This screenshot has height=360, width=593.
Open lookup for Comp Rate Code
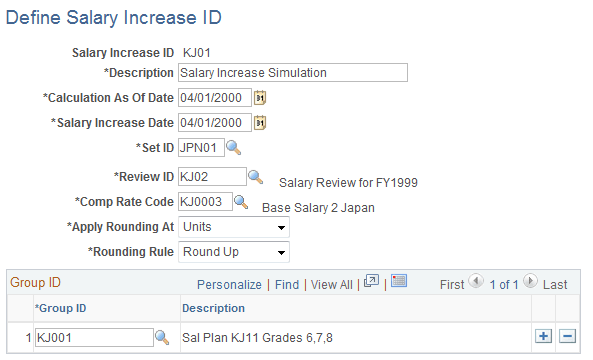click(x=241, y=202)
